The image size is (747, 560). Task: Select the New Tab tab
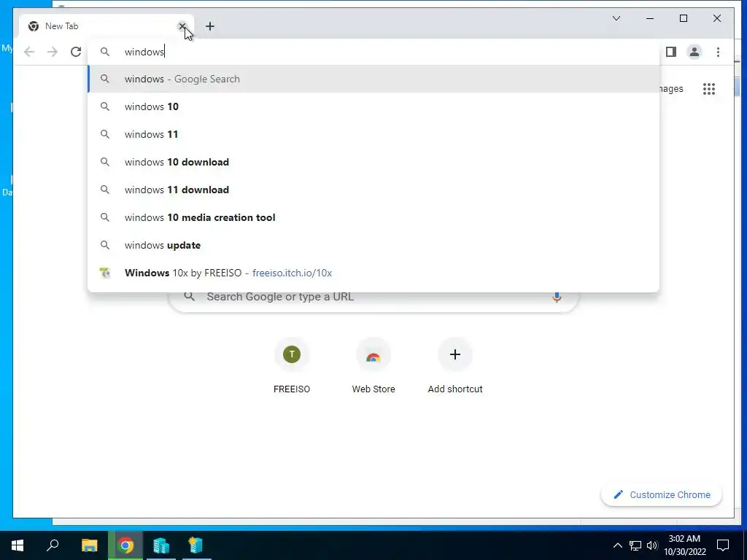(107, 26)
